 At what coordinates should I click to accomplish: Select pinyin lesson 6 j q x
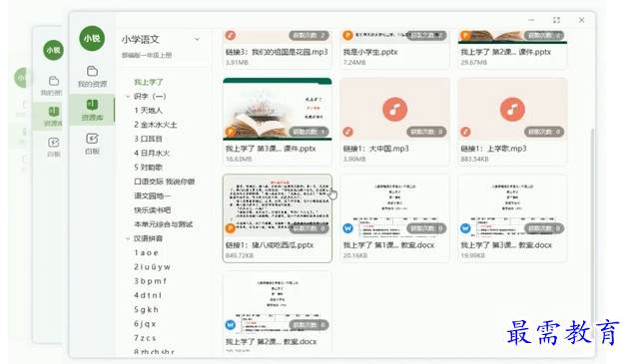(x=145, y=324)
